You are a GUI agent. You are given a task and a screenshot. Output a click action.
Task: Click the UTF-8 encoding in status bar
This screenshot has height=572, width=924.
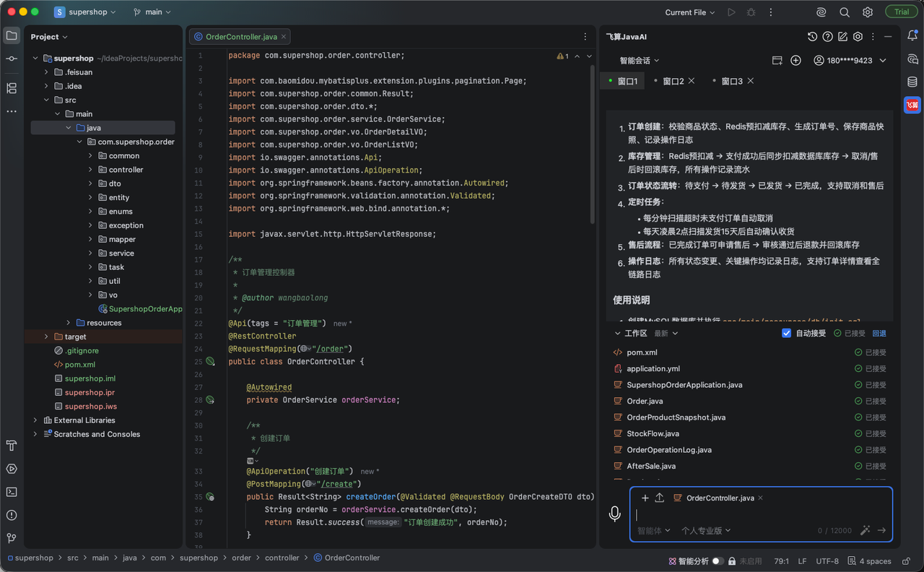point(827,560)
